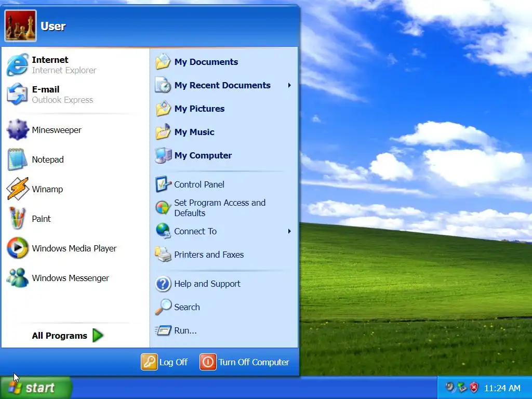Click Set Program Access and Defaults text
Image resolution: width=532 pixels, height=399 pixels.
point(220,208)
